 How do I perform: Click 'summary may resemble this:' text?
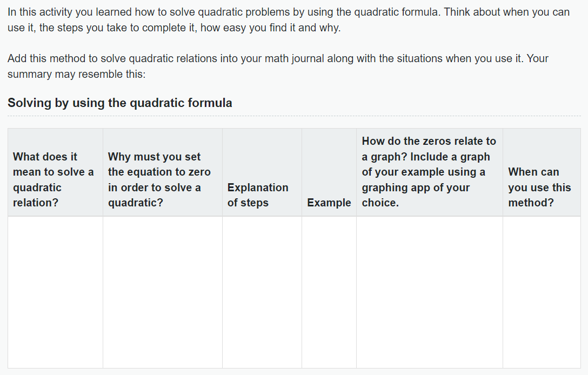(x=77, y=74)
